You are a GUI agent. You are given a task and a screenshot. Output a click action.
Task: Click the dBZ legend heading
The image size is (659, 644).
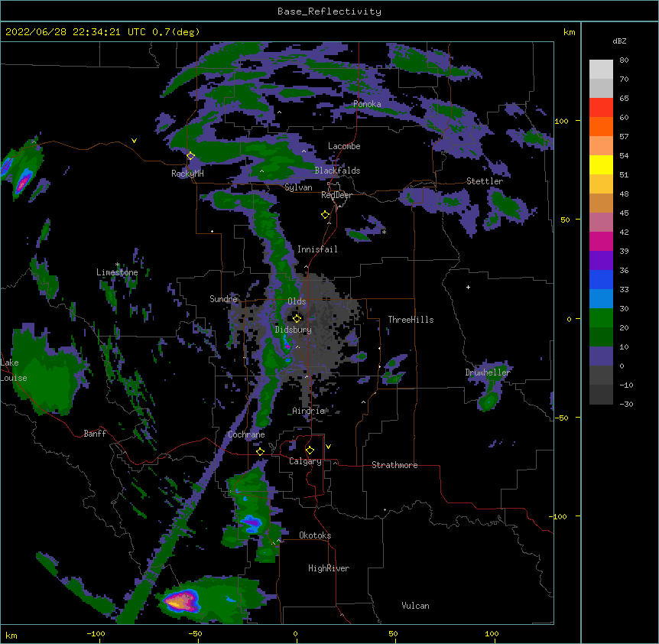click(x=619, y=41)
